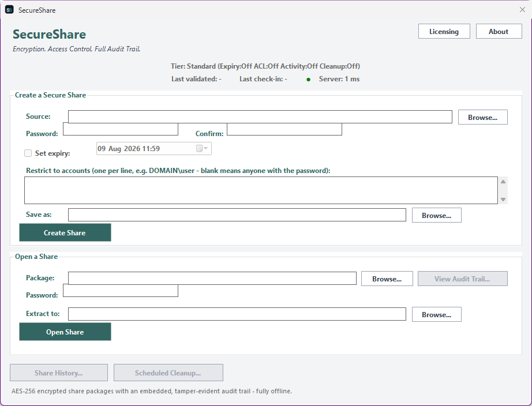Viewport: 532px width, 406px height.
Task: Open the Licensing dialog
Action: 444,31
